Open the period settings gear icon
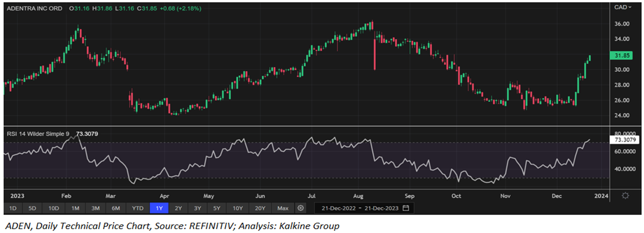The height and width of the screenshot is (233, 644). 301,208
